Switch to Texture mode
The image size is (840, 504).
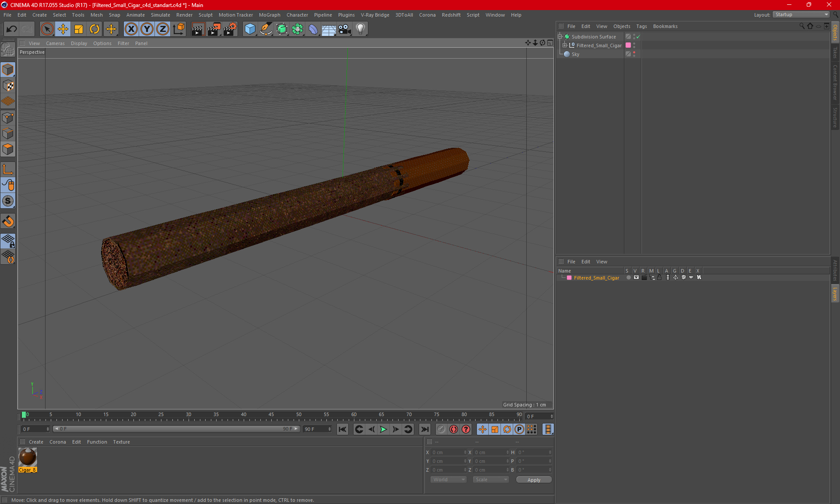pyautogui.click(x=8, y=86)
